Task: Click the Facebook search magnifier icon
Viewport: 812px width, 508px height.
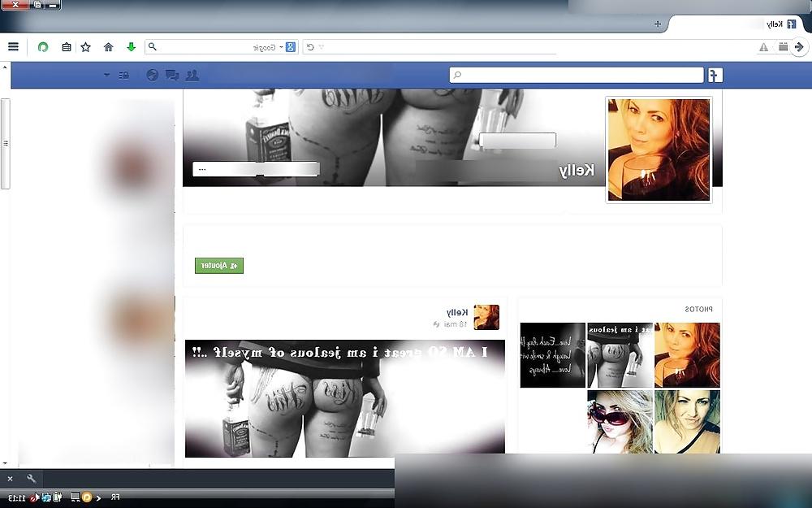Action: click(457, 75)
